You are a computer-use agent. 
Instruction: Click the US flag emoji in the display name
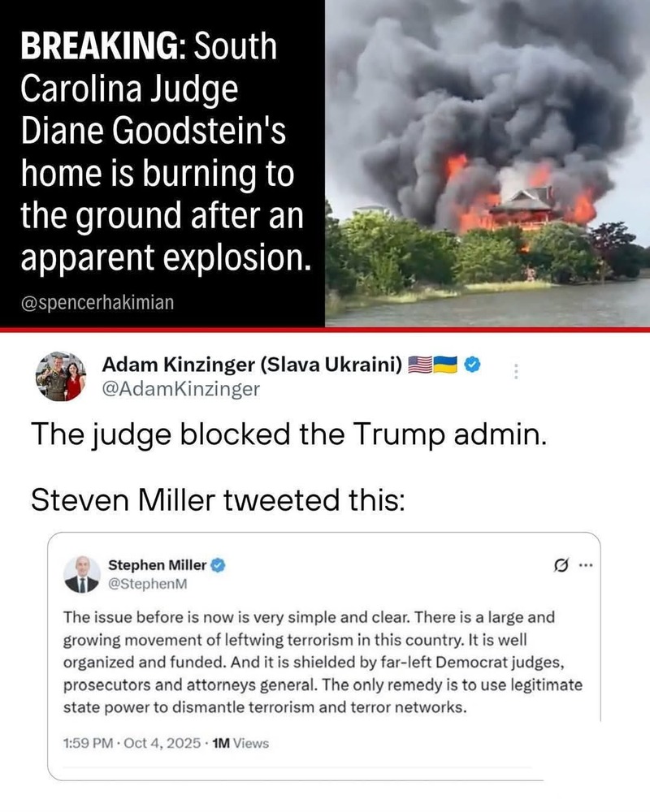pyautogui.click(x=420, y=365)
